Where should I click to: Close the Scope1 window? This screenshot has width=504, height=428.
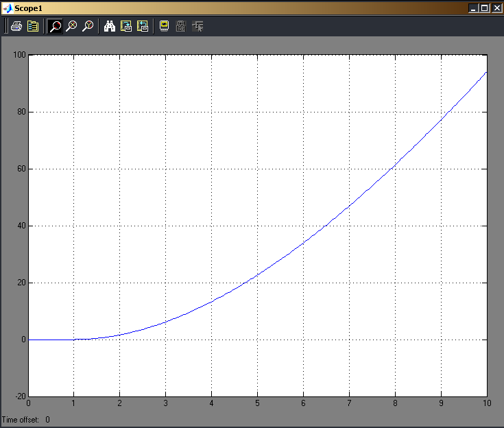tap(496, 8)
